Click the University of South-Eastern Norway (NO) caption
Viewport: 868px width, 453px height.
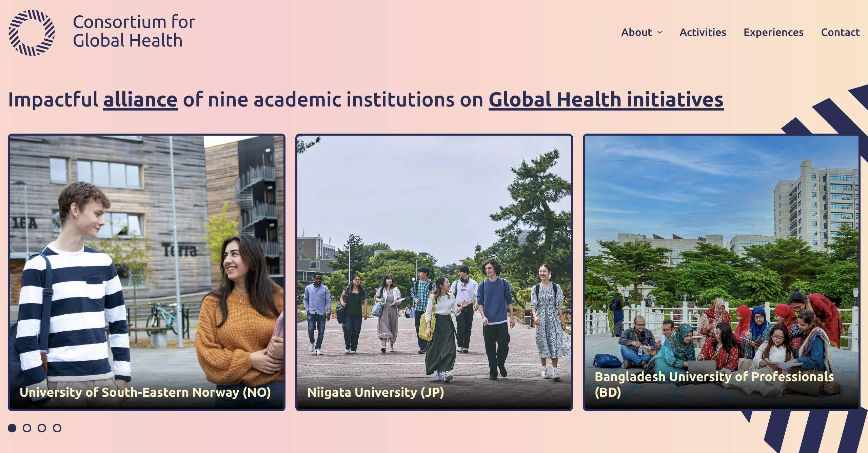click(145, 392)
